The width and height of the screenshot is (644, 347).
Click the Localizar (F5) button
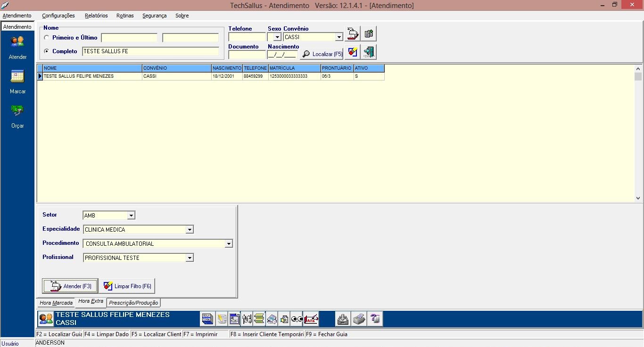point(322,54)
